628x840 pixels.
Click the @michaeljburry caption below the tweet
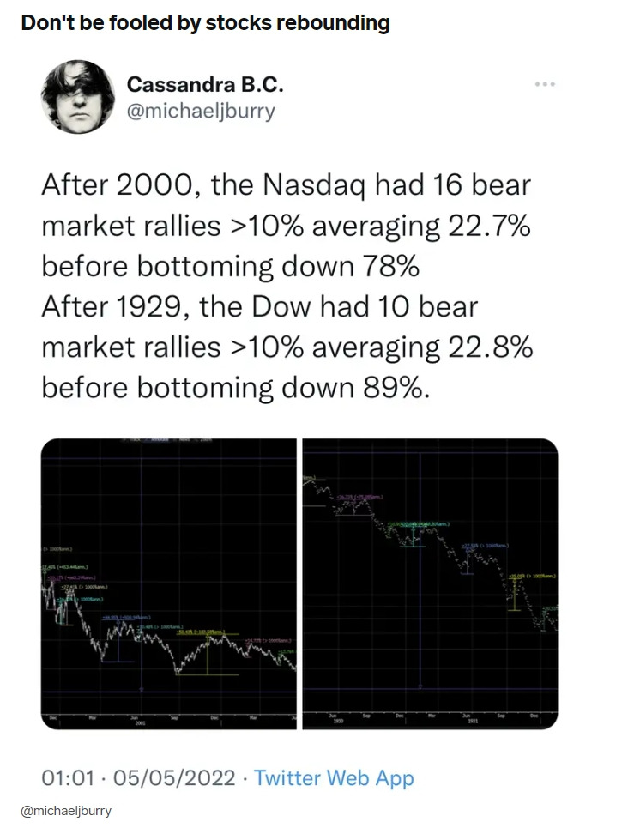66,811
